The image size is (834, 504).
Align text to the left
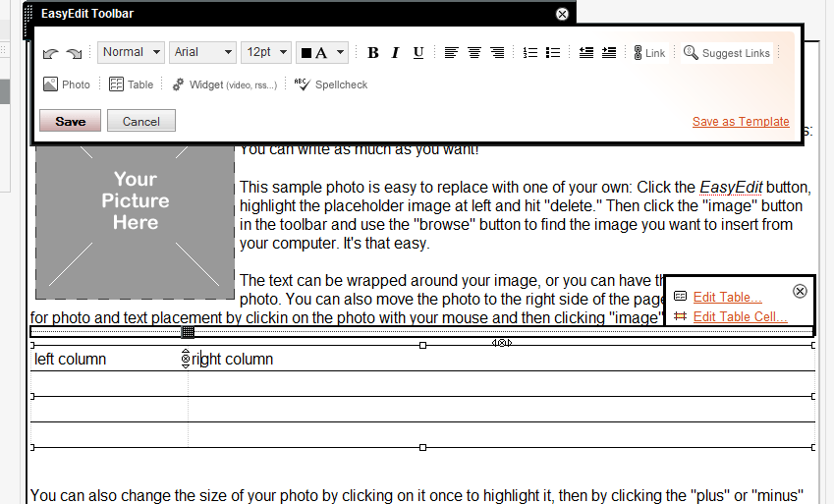451,53
